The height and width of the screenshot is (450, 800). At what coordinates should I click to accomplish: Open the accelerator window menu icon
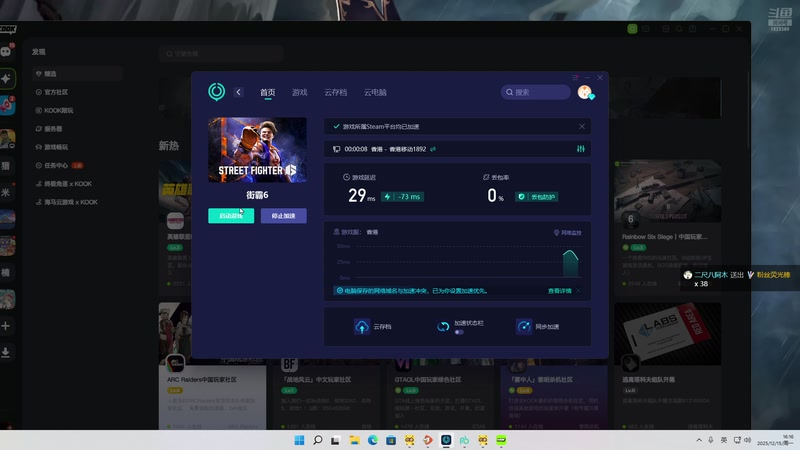(575, 78)
